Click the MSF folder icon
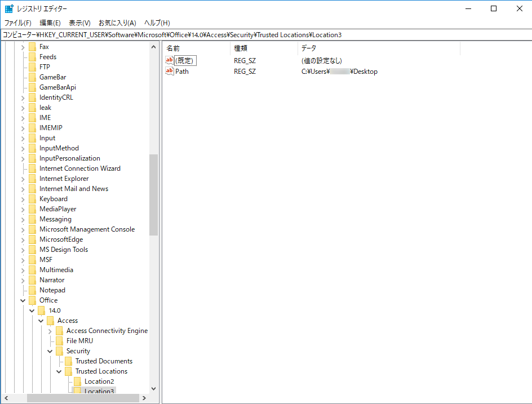Viewport: 532px width, 404px height. [33, 260]
